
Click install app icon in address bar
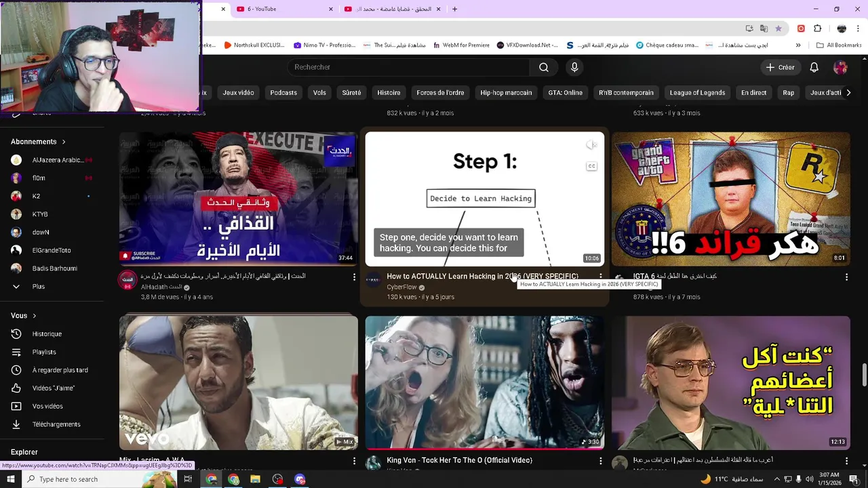coord(749,28)
